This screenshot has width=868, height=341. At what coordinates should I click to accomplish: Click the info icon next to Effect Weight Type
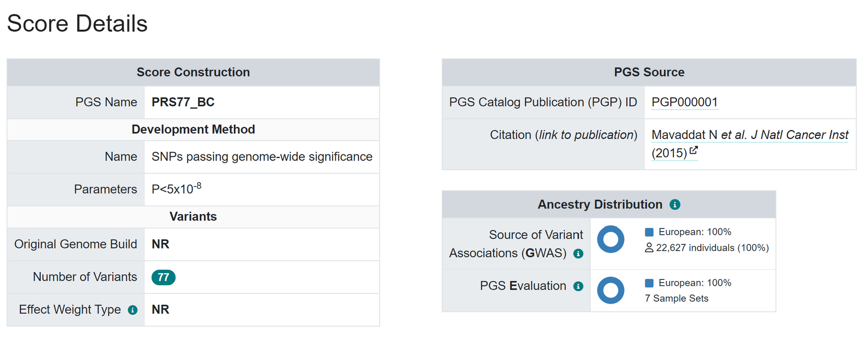click(133, 309)
